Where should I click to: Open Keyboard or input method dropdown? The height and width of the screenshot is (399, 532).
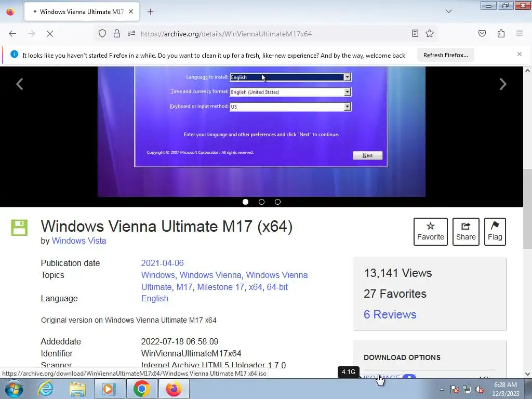tap(290, 107)
